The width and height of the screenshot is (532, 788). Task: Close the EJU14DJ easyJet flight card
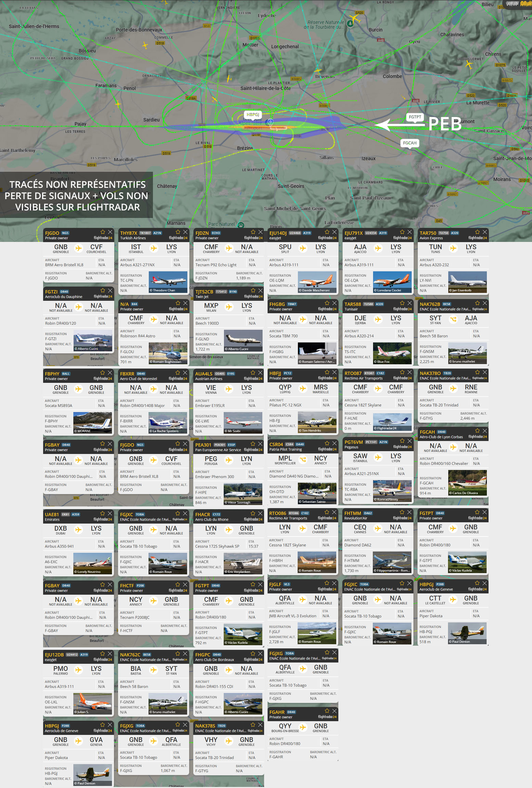pos(334,232)
